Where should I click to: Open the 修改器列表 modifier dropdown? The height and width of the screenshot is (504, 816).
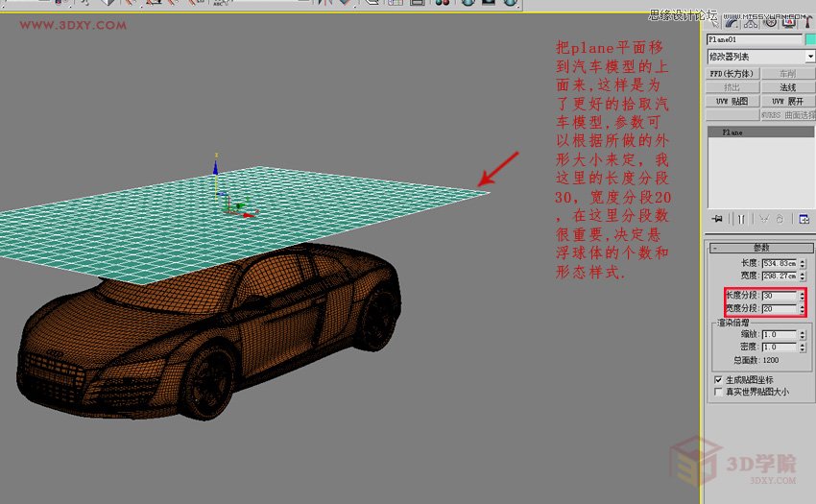[x=761, y=57]
